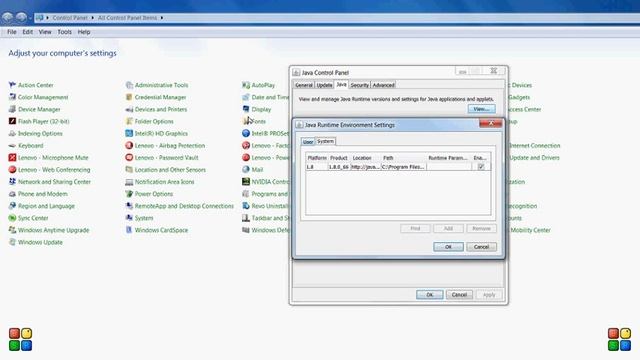Image resolution: width=640 pixels, height=360 pixels.
Task: Open the Display link
Action: tap(261, 109)
